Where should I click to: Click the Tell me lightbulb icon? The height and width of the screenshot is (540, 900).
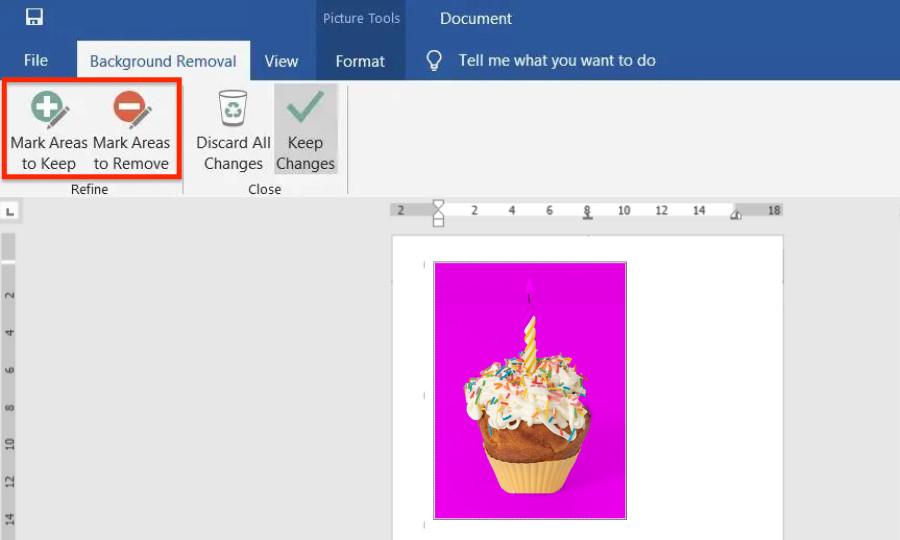point(434,60)
